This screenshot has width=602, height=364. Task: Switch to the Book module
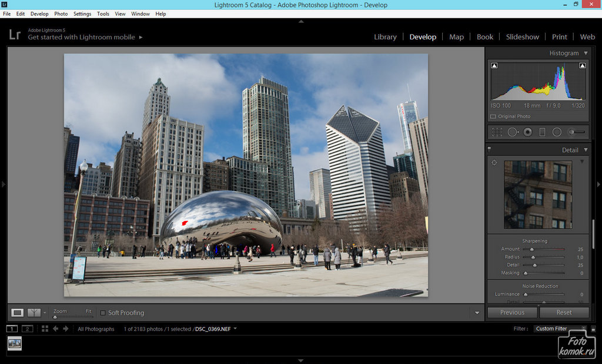tap(485, 37)
